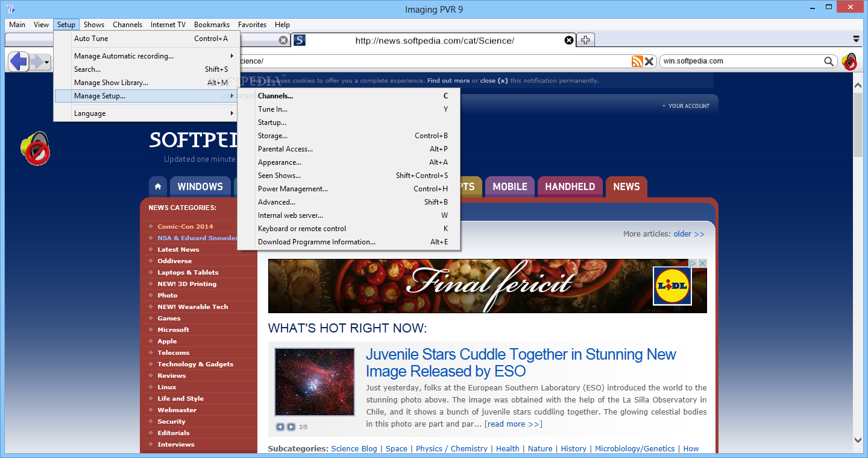Show next hot article slide
This screenshot has height=458, width=868.
pos(291,427)
